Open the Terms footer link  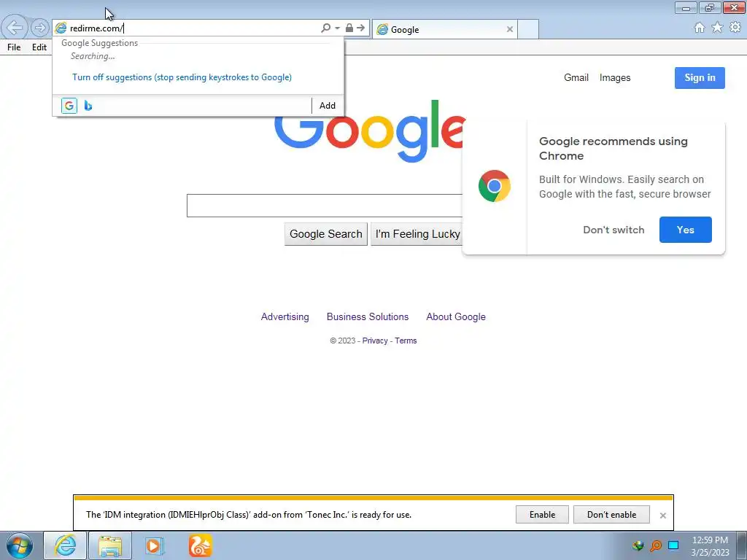pyautogui.click(x=406, y=341)
